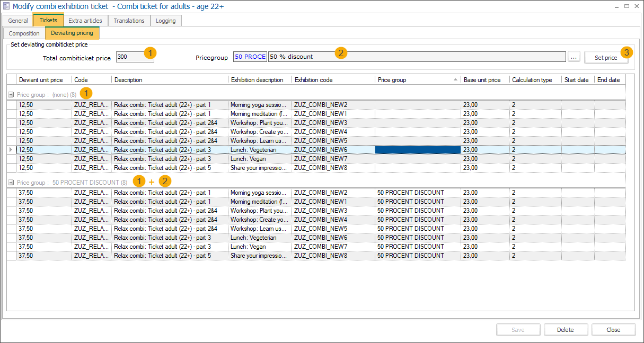The image size is (644, 343).
Task: Open the Translations tab
Action: (x=129, y=20)
